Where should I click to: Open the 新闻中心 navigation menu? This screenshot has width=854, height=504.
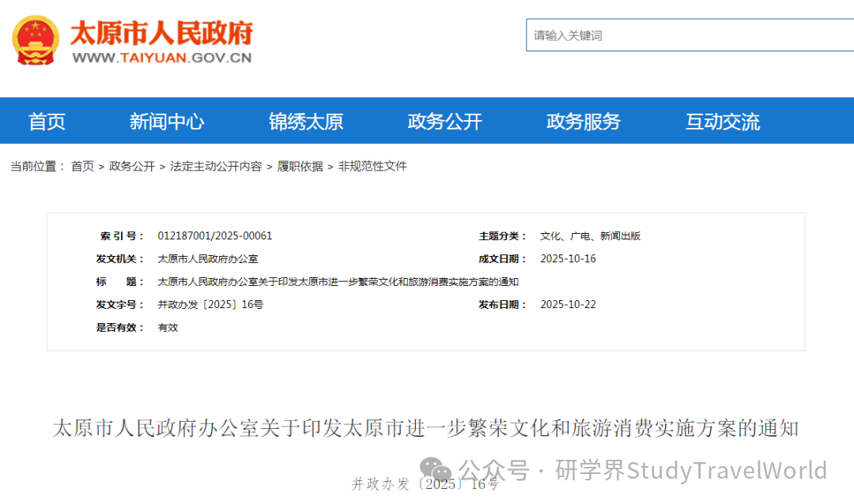click(x=167, y=120)
